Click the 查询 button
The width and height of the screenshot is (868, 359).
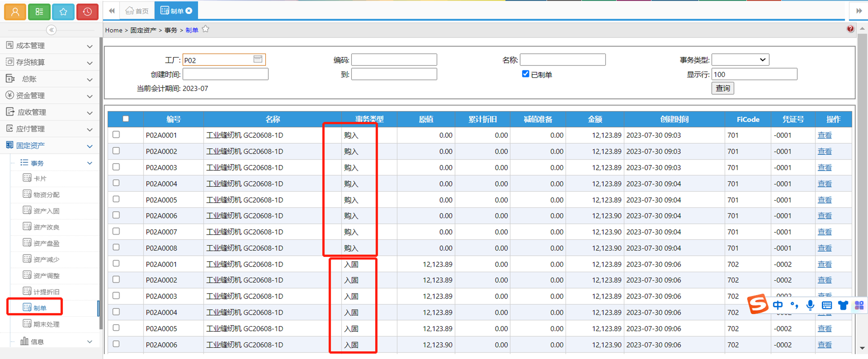723,88
